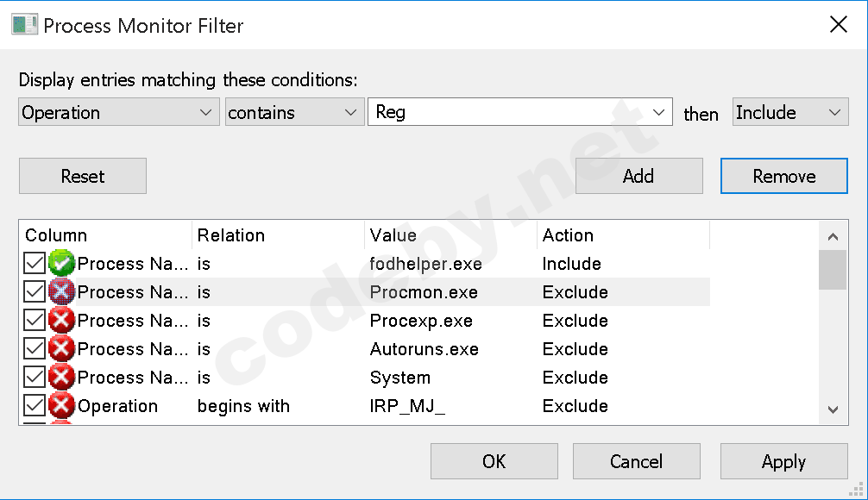Screen dimensions: 868x500
Task: Click the Add button
Action: [638, 176]
